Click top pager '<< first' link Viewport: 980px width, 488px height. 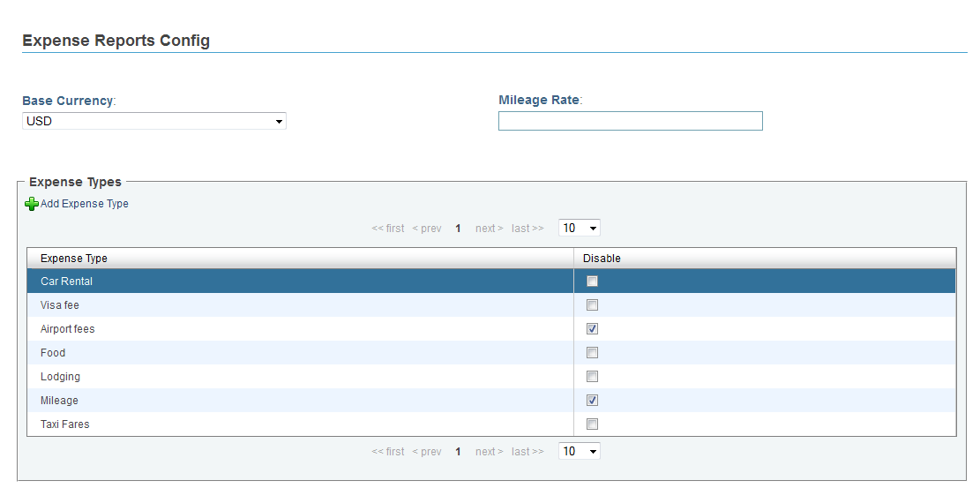pyautogui.click(x=388, y=229)
